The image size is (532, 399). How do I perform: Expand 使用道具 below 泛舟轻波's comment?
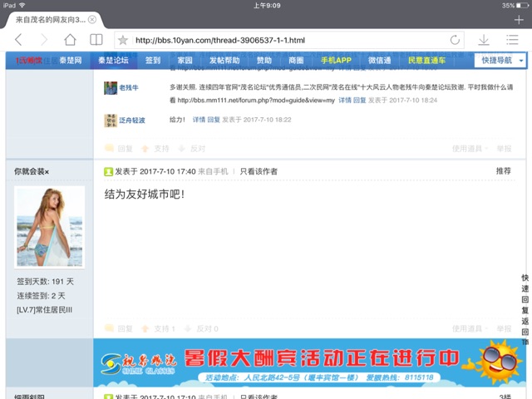tap(470, 149)
